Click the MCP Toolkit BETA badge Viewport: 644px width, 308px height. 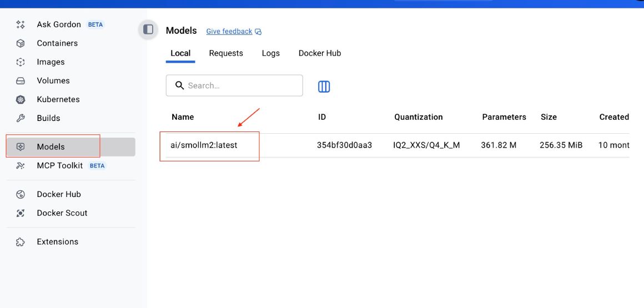[x=97, y=166]
